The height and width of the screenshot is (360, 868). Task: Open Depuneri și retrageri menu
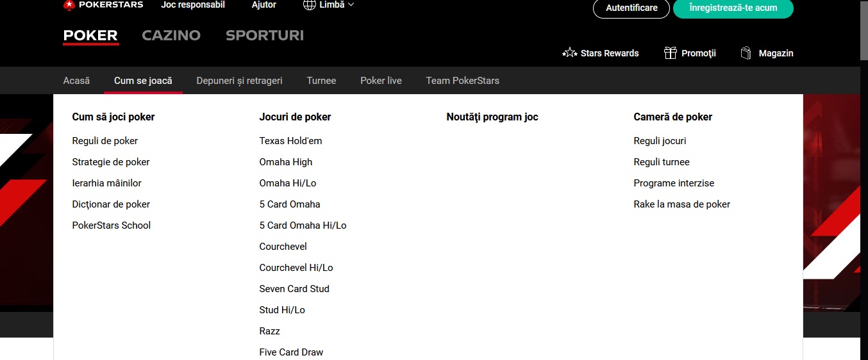coord(239,81)
